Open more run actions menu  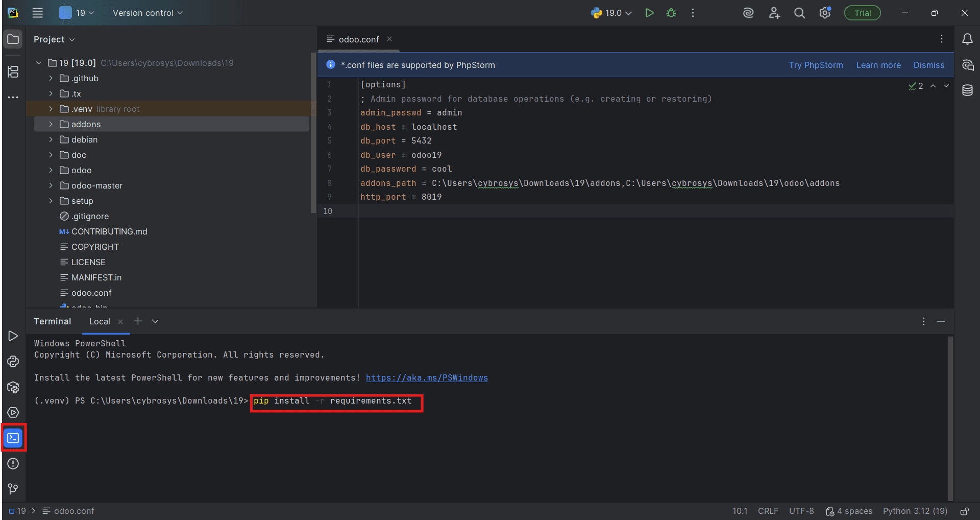(693, 13)
